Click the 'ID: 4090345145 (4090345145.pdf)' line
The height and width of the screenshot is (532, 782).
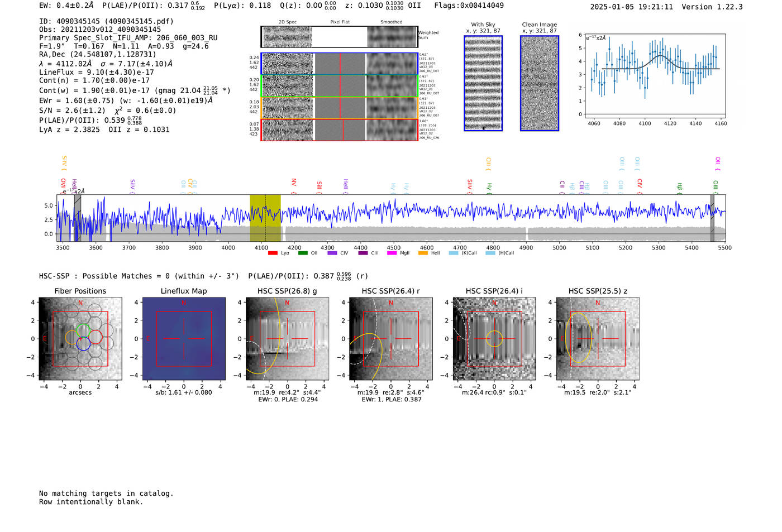(106, 21)
